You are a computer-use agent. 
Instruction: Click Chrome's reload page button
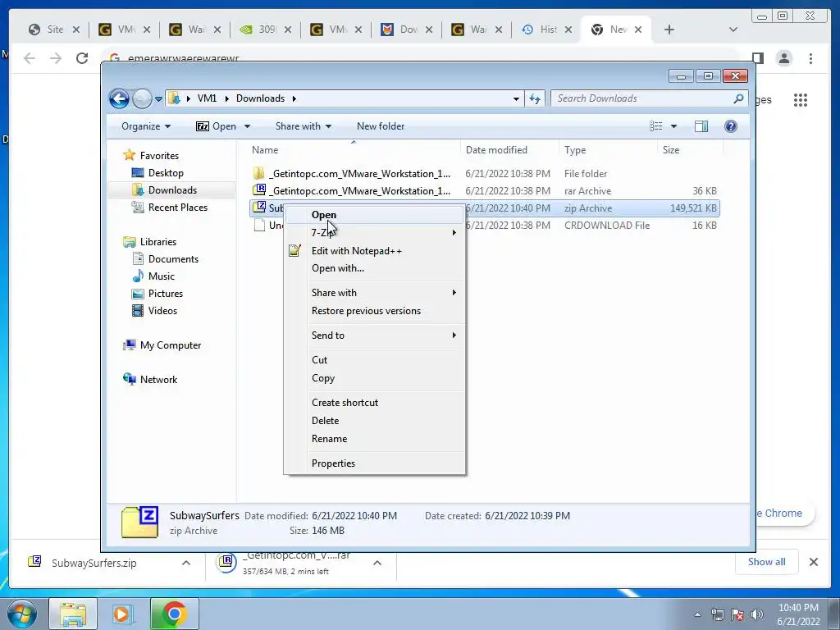(x=82, y=58)
